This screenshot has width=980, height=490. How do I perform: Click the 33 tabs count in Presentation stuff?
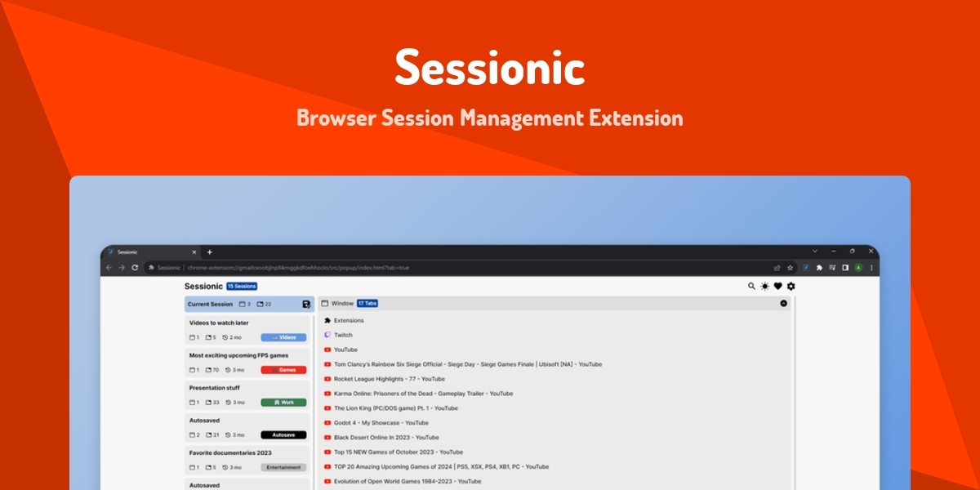pos(212,403)
